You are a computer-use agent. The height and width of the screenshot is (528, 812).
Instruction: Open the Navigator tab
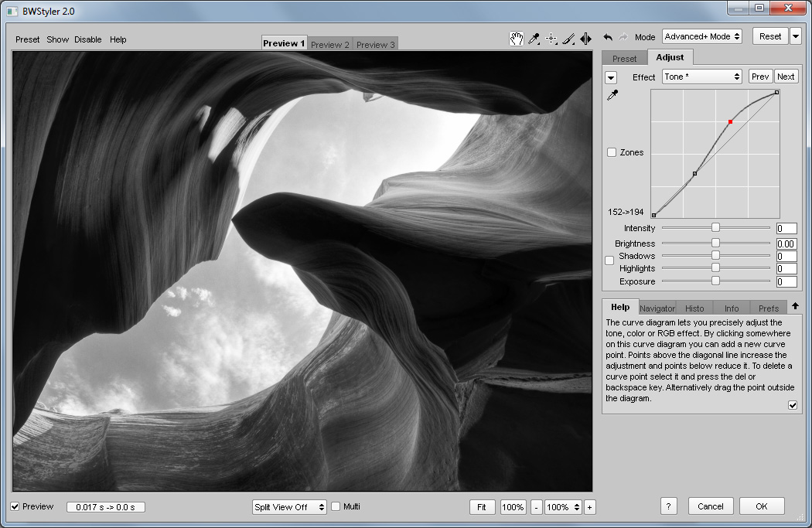[x=657, y=308]
